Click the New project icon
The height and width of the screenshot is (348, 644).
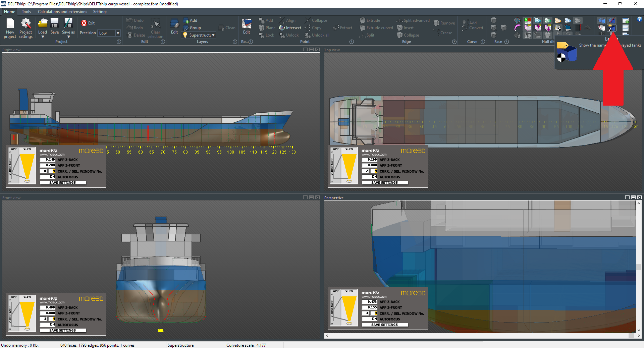coord(10,24)
